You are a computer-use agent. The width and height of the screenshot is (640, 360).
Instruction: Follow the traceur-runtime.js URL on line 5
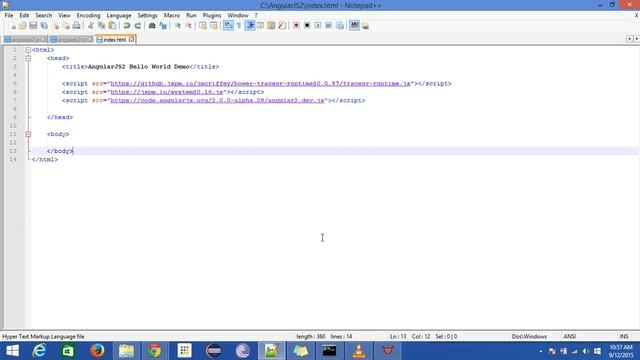click(260, 84)
